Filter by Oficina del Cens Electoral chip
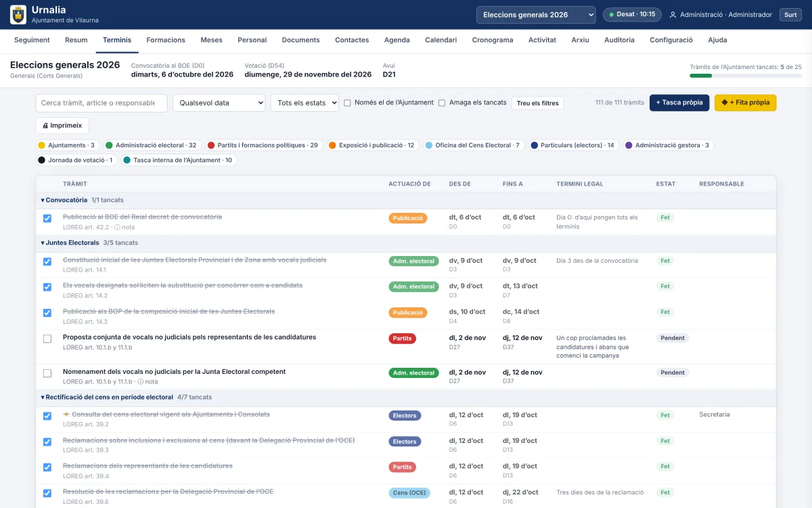Viewport: 812px width, 508px height. tap(473, 145)
